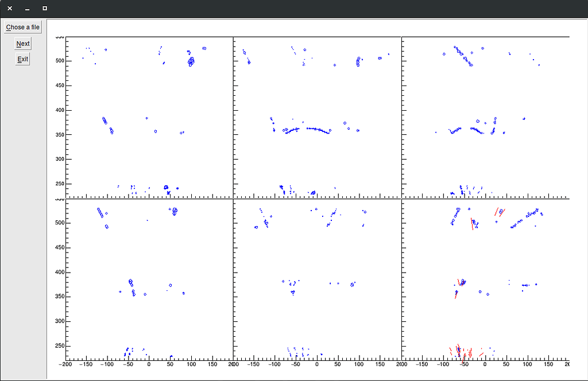
Task: Advance with the Next button
Action: 23,44
